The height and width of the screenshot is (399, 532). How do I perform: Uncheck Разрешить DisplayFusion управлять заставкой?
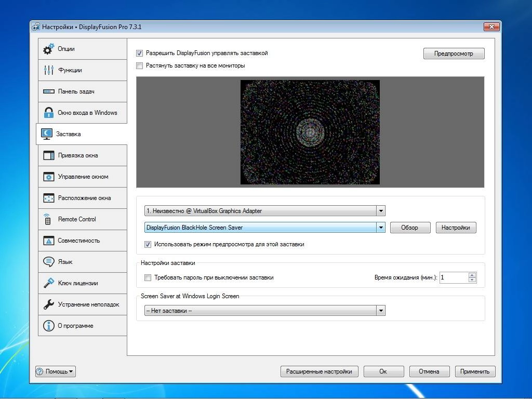coord(139,54)
